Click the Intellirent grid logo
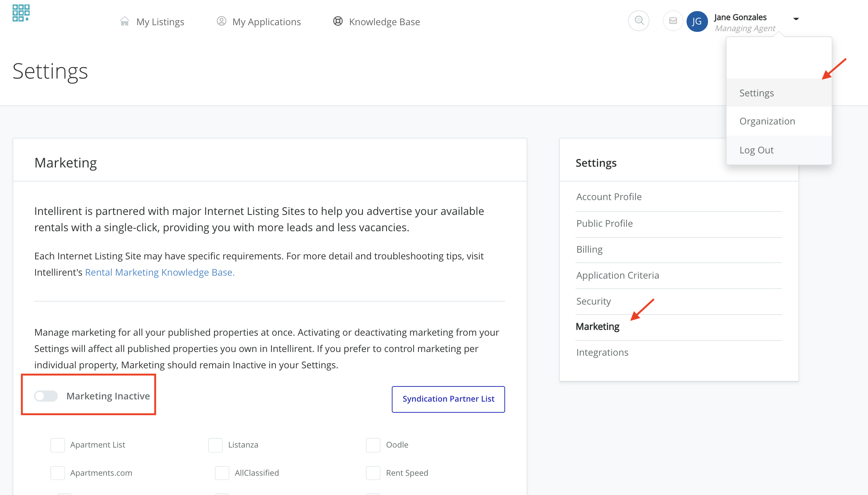The image size is (868, 495). coord(21,13)
